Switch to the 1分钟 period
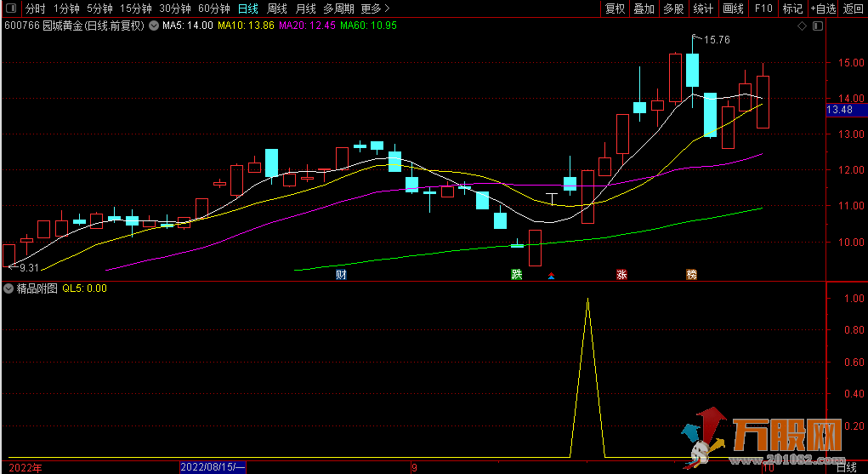The image size is (868, 474). click(66, 9)
